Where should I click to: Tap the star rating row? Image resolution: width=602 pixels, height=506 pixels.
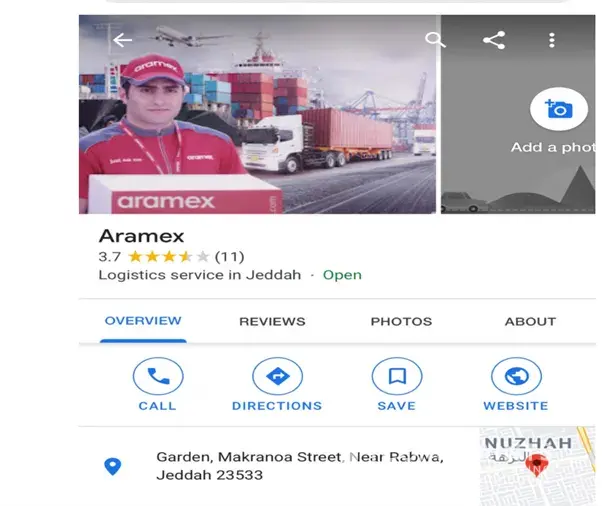(168, 256)
